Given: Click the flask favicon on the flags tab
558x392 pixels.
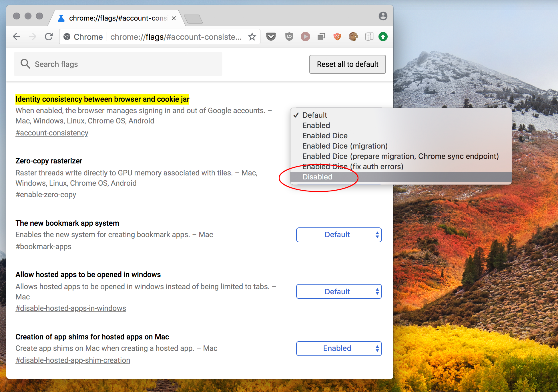Looking at the screenshot, I should pos(61,18).
